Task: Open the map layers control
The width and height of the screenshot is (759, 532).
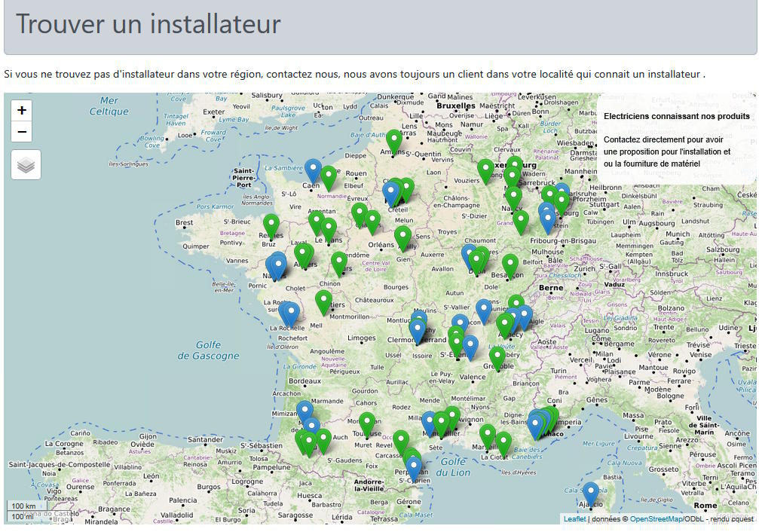Action: point(26,165)
